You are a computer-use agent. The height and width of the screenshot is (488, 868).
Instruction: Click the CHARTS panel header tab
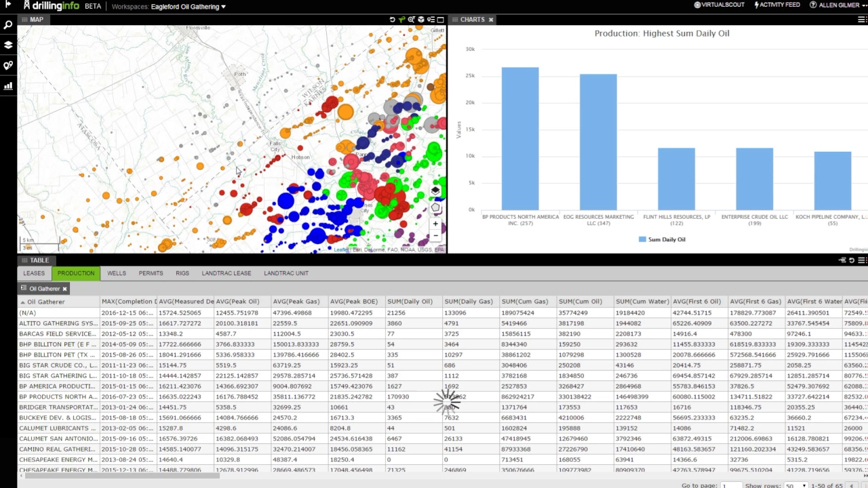[x=472, y=20]
